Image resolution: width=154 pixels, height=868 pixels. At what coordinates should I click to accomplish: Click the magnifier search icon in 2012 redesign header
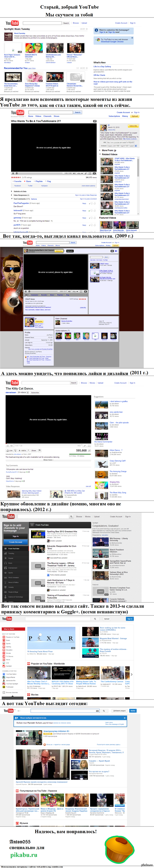click(71, 517)
